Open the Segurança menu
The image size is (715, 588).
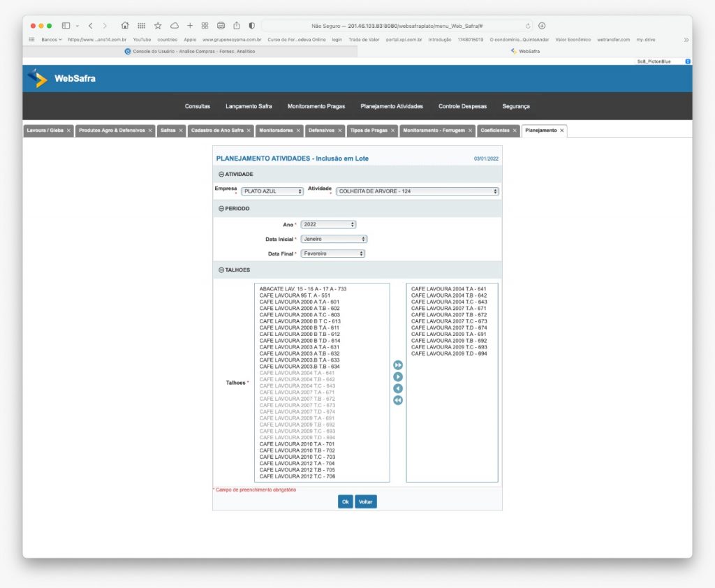(516, 106)
